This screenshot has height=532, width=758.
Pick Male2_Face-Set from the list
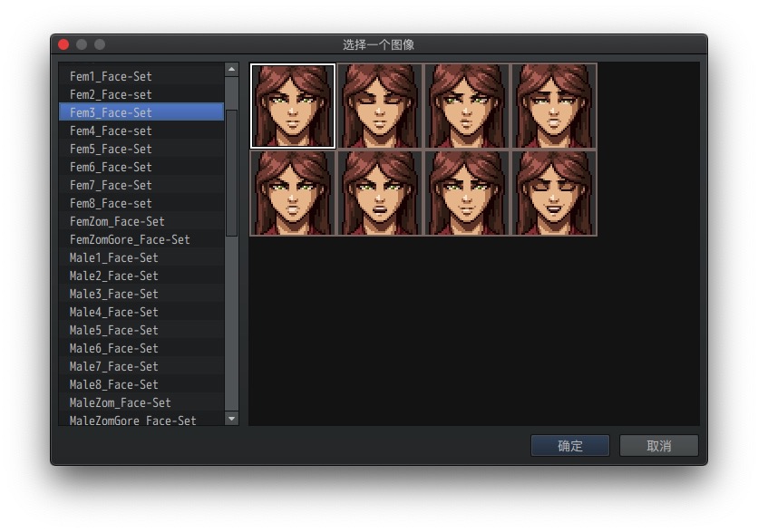(x=141, y=276)
